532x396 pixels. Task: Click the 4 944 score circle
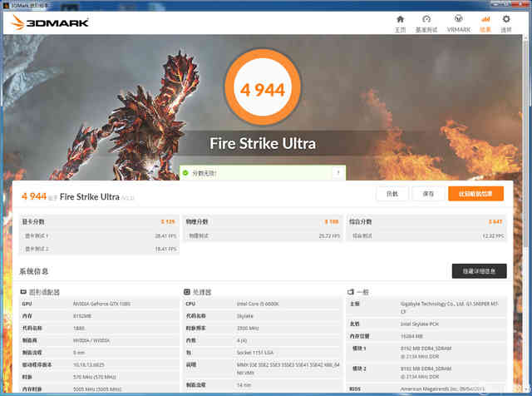[263, 87]
